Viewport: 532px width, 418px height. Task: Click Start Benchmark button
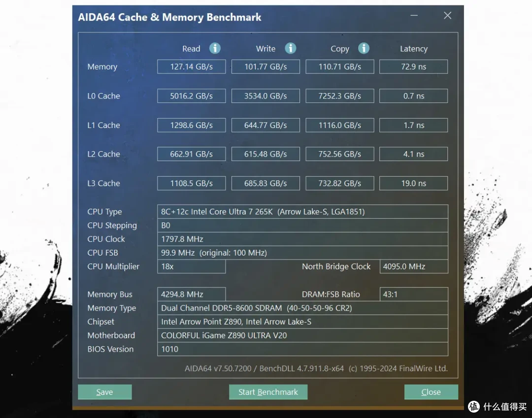pyautogui.click(x=268, y=392)
